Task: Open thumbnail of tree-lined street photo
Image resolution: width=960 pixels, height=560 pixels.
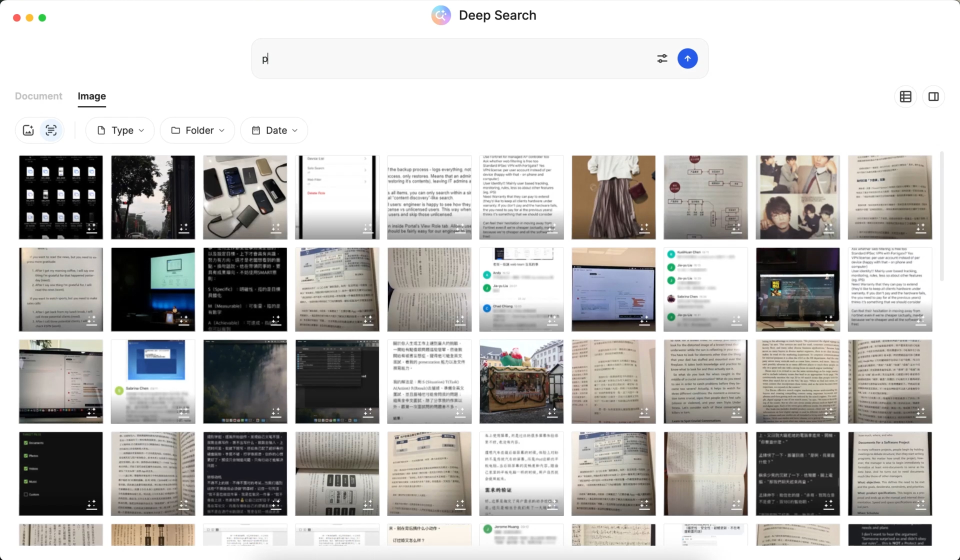Action: [x=153, y=197]
